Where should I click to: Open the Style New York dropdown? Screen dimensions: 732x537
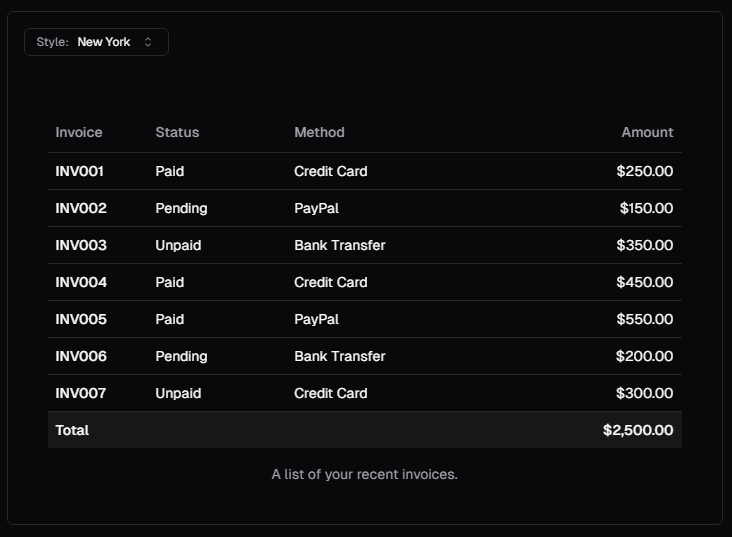pos(96,42)
